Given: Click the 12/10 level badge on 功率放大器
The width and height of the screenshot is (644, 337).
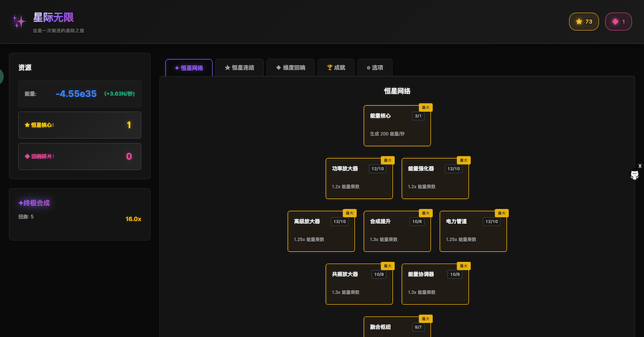Looking at the screenshot, I should tap(377, 168).
